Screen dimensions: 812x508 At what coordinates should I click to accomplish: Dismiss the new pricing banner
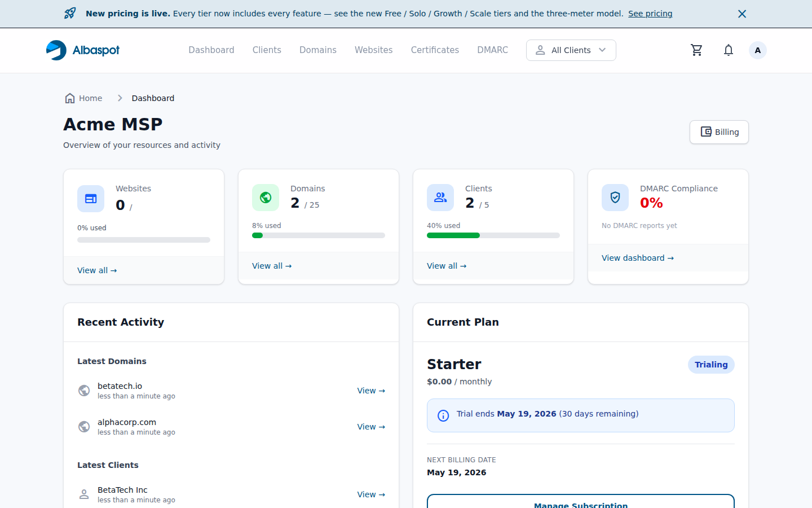click(742, 14)
